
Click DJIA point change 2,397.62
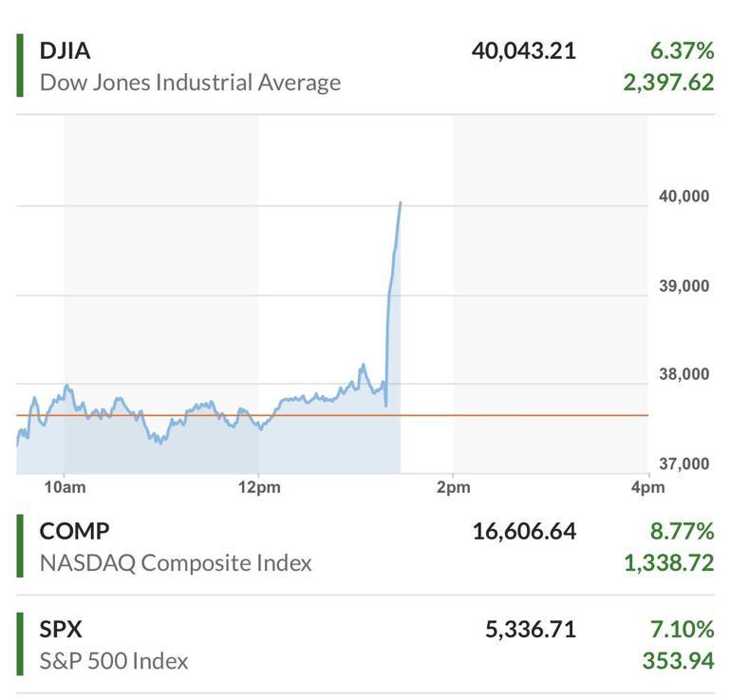pos(668,83)
